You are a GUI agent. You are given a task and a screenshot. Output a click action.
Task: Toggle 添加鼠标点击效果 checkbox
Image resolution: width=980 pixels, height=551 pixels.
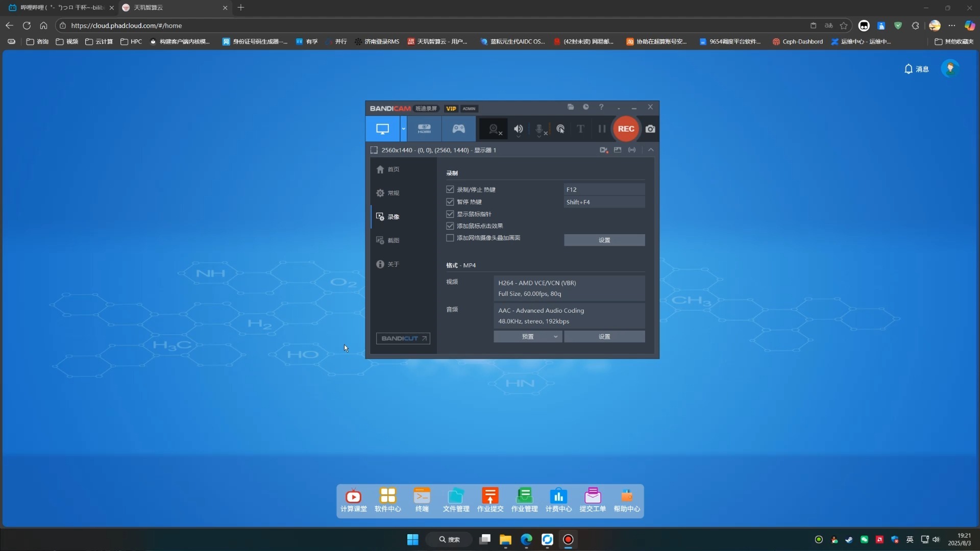(x=450, y=226)
